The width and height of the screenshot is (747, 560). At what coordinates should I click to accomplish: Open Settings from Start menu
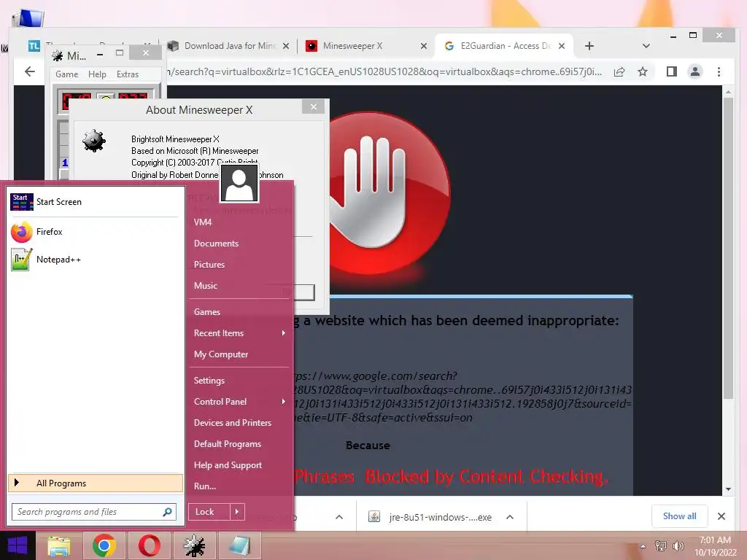pyautogui.click(x=209, y=381)
